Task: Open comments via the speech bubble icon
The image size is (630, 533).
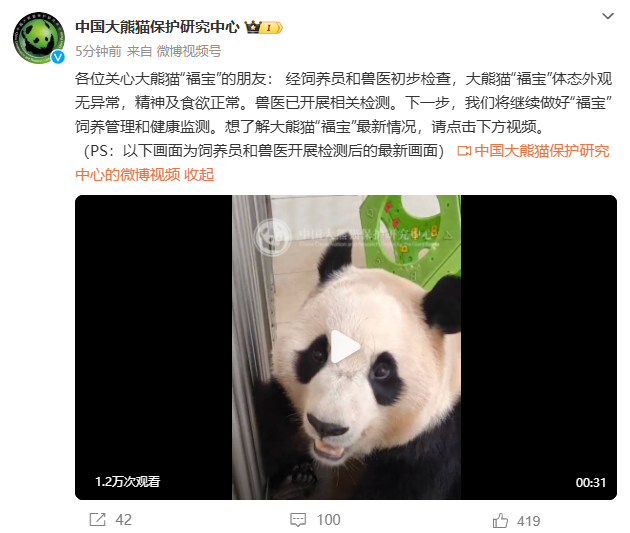Action: coord(298,519)
